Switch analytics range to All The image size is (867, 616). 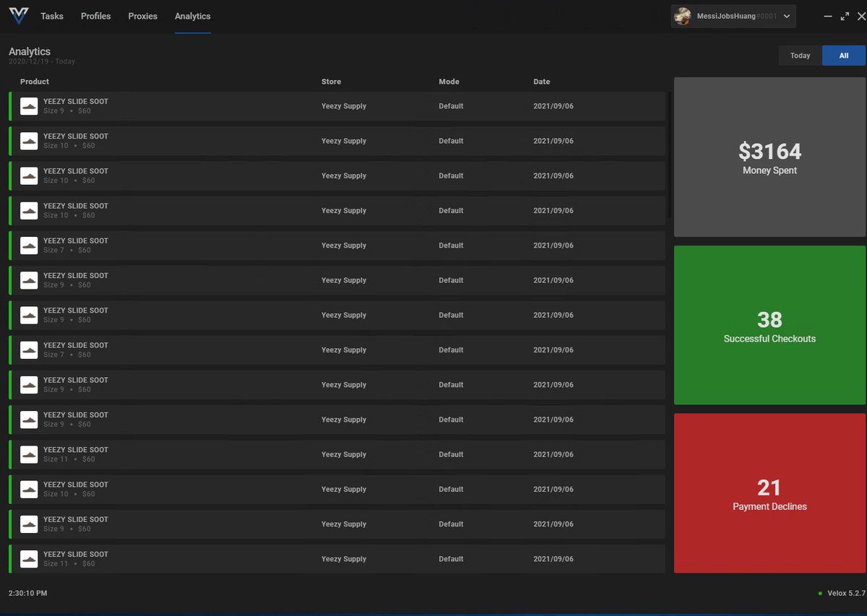pyautogui.click(x=844, y=56)
